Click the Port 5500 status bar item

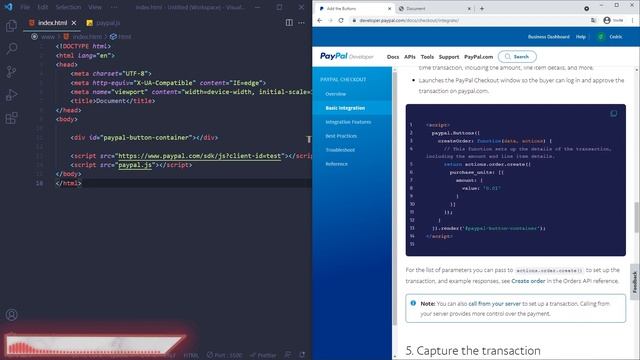pos(224,355)
